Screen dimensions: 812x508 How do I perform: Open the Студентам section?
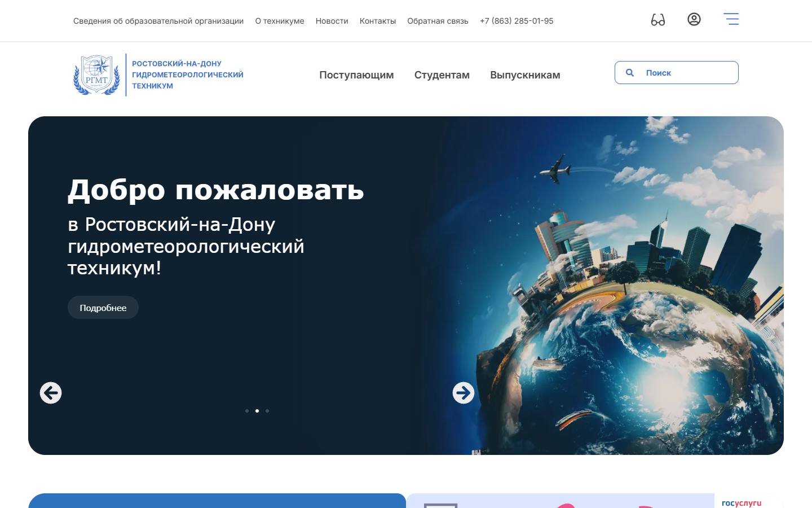(442, 75)
